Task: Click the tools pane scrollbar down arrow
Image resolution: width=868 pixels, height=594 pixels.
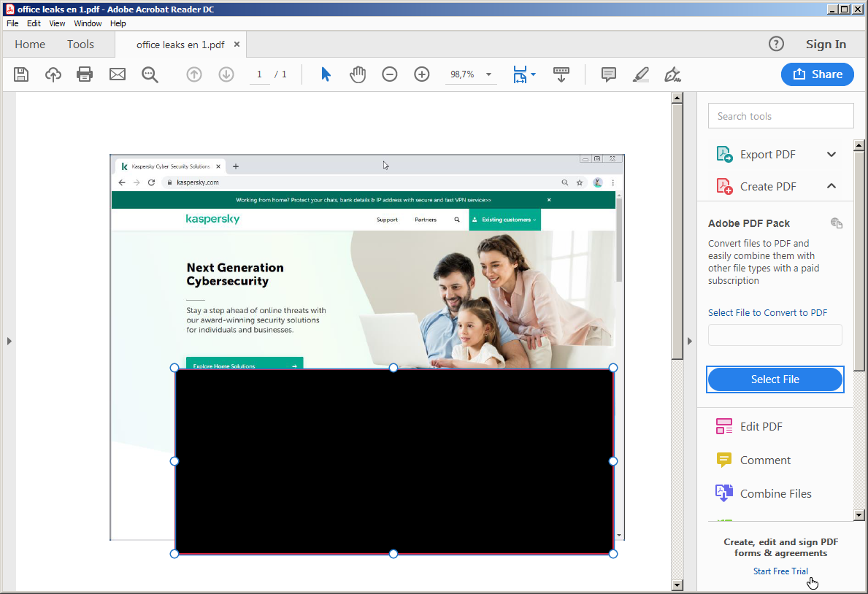Action: click(x=859, y=515)
